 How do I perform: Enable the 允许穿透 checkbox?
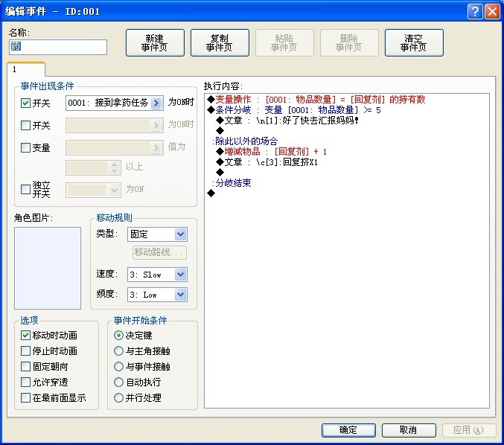tap(25, 382)
